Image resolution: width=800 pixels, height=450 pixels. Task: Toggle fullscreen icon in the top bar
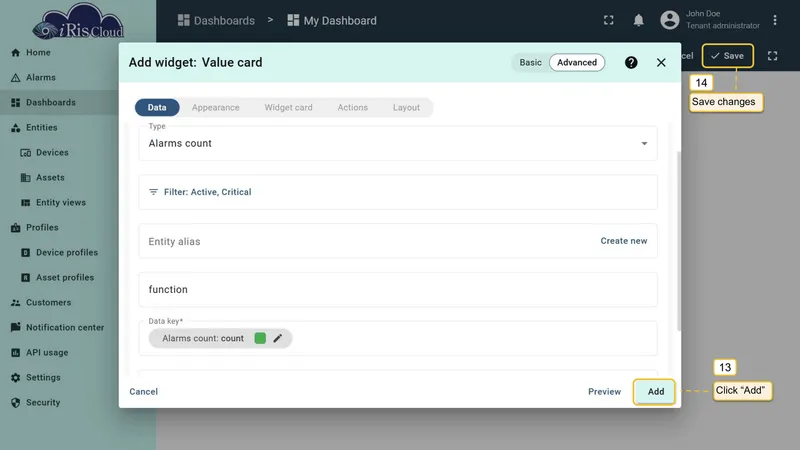pos(609,20)
